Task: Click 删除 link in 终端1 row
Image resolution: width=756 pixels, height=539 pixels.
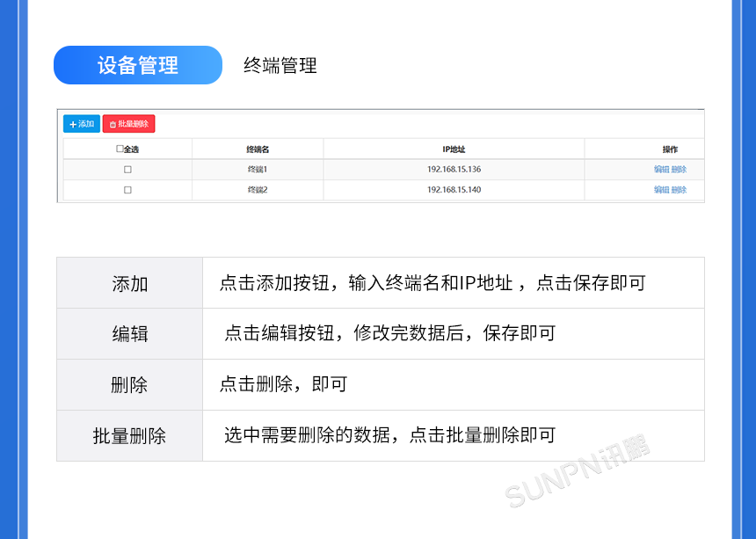Action: pos(679,169)
